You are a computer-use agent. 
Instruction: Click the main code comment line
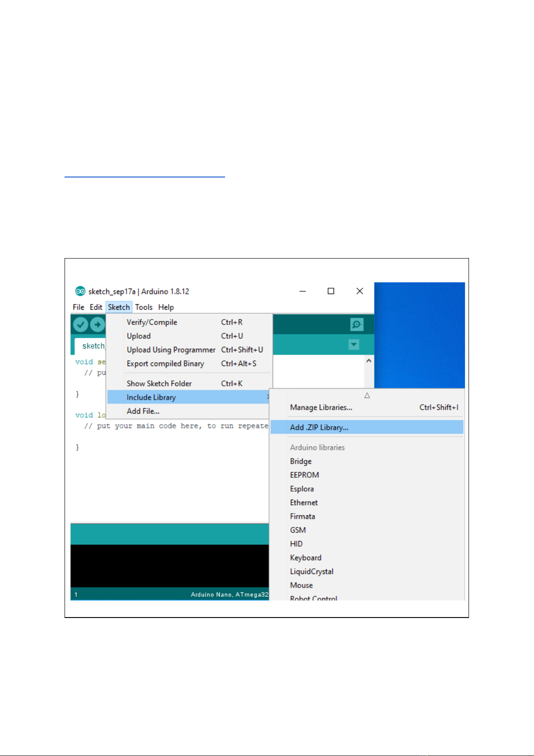coord(176,426)
